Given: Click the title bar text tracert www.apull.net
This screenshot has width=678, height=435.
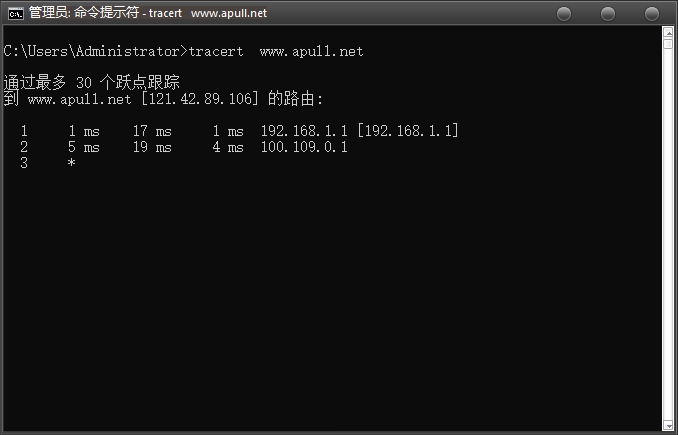Looking at the screenshot, I should tap(208, 13).
